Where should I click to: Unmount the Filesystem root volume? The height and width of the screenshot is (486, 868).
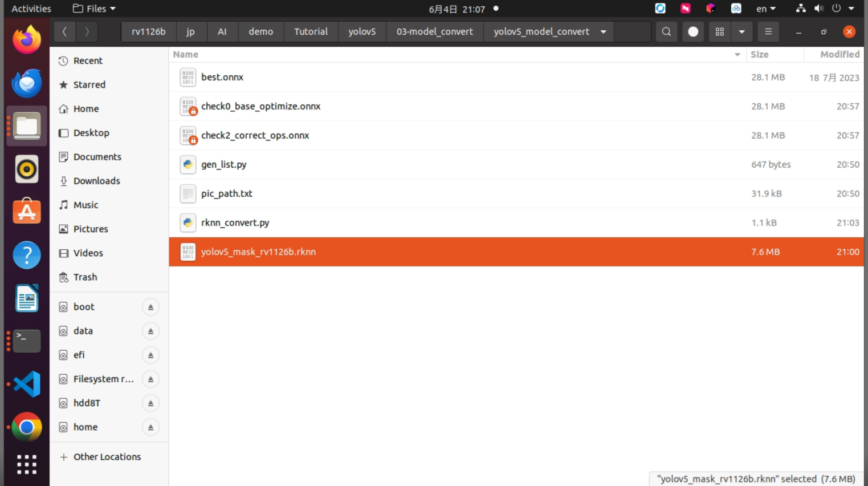pos(150,379)
